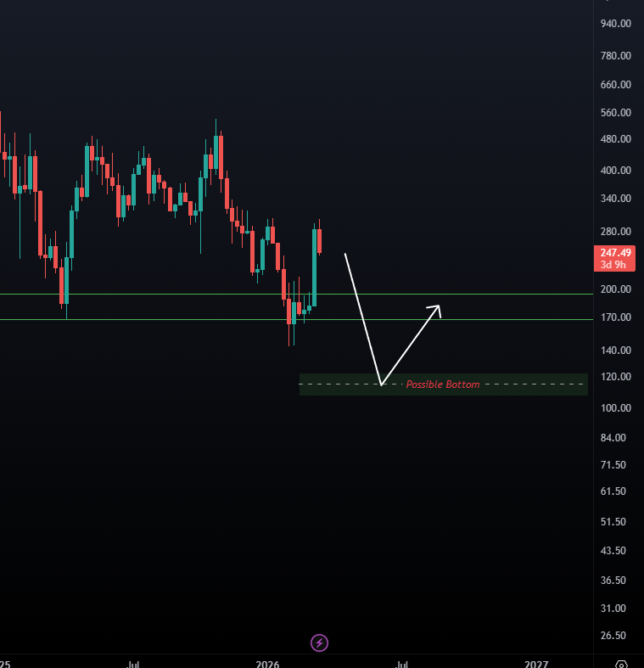Click the 100.00 price scale label
The height and width of the screenshot is (668, 644).
coord(616,408)
